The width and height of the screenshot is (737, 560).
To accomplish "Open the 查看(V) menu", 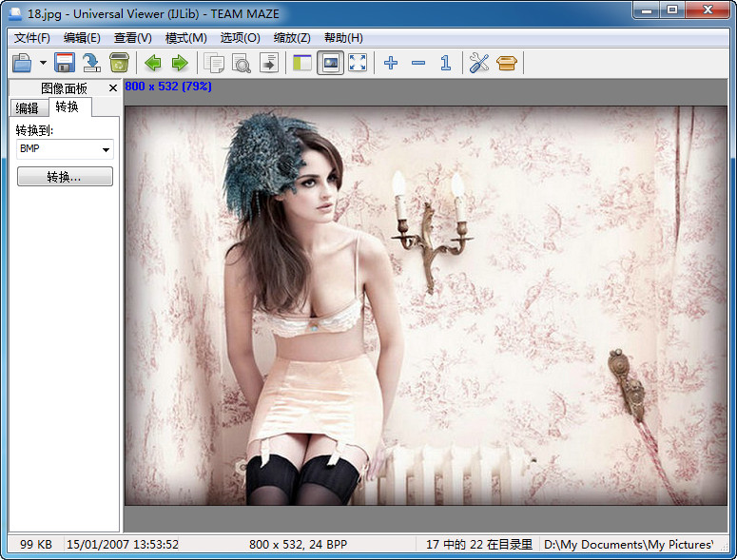I will (133, 38).
